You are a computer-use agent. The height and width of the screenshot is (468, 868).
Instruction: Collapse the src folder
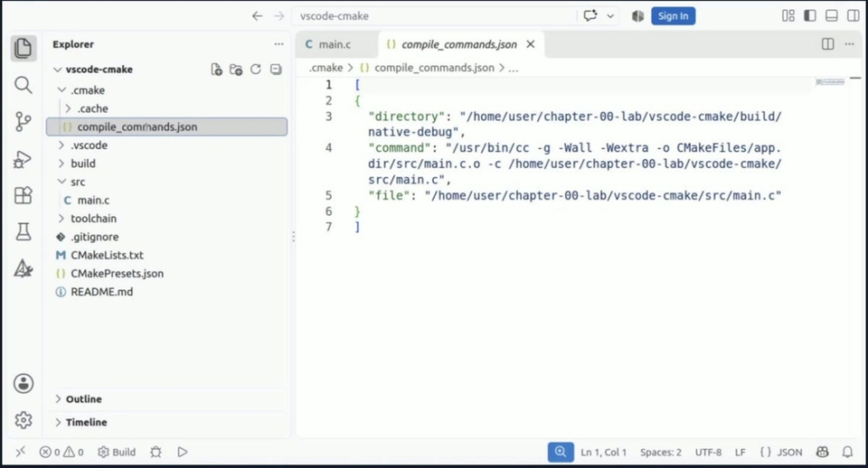[x=62, y=182]
